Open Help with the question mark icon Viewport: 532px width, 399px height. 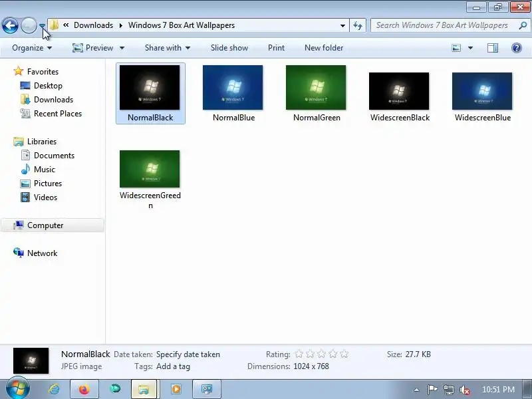(x=517, y=48)
